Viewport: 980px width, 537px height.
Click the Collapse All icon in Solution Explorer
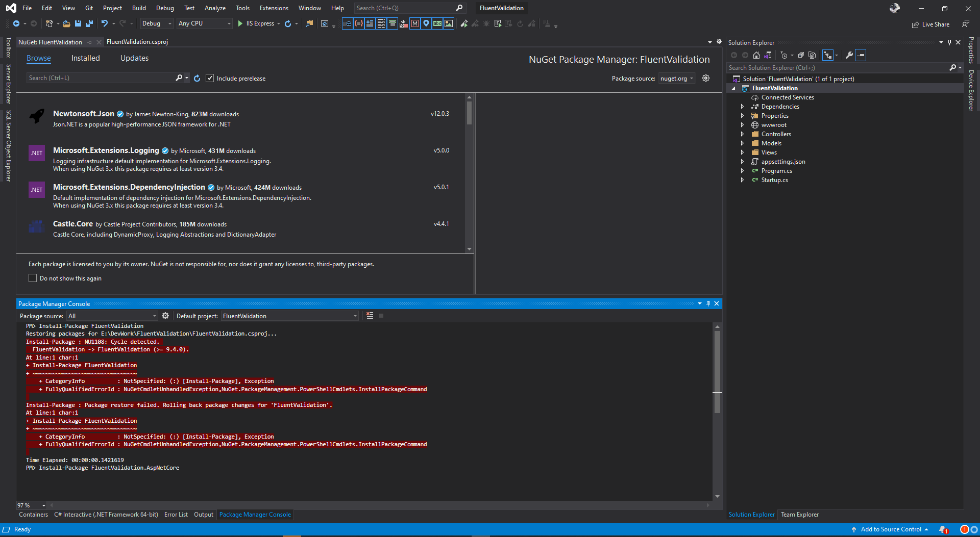point(801,55)
